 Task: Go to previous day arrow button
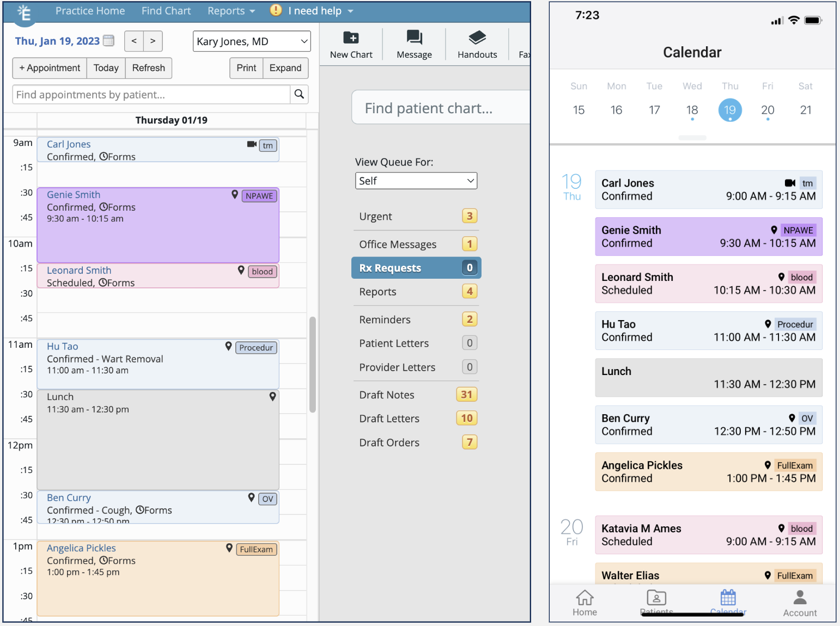pos(134,41)
